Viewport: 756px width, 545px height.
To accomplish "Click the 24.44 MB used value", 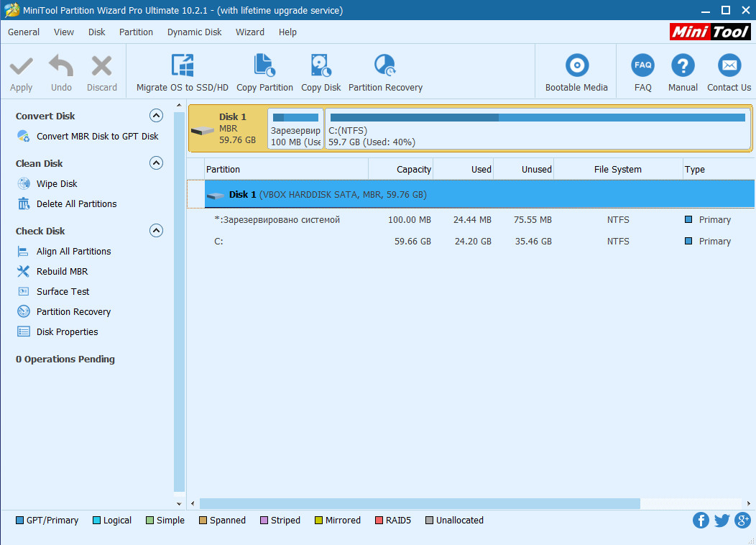I will coord(473,220).
